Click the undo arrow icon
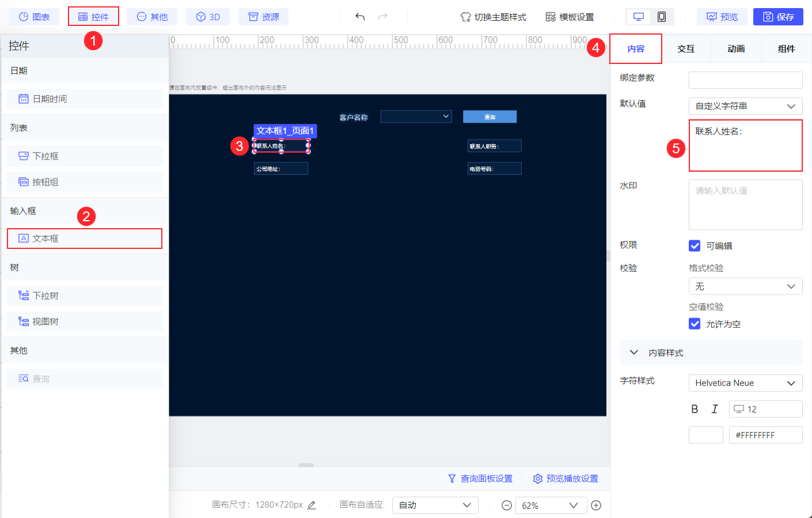812x518 pixels. pyautogui.click(x=360, y=17)
